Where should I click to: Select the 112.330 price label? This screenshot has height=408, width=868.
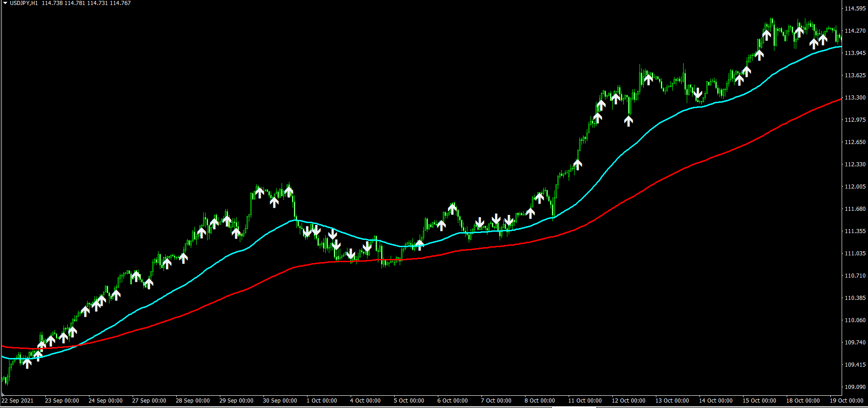coord(855,164)
